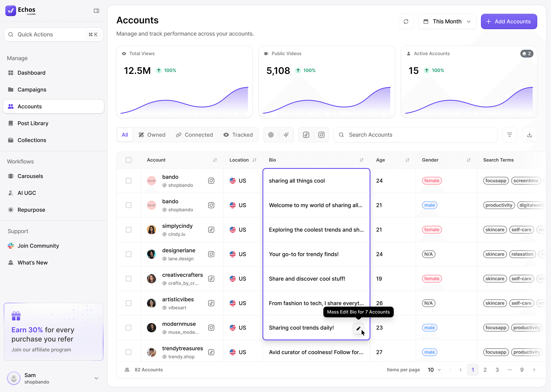
Task: Open the filter options icon
Action: (510, 135)
